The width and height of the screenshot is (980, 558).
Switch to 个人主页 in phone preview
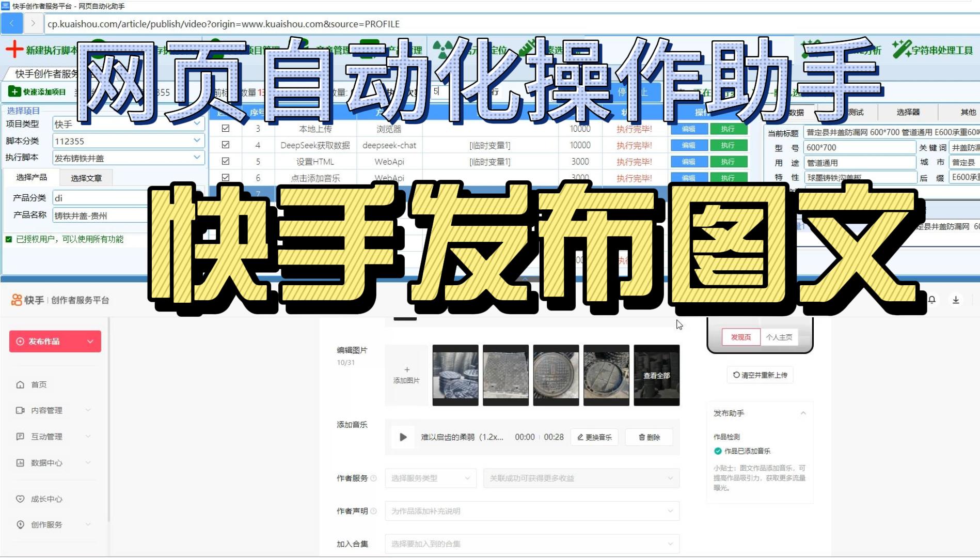coord(780,336)
